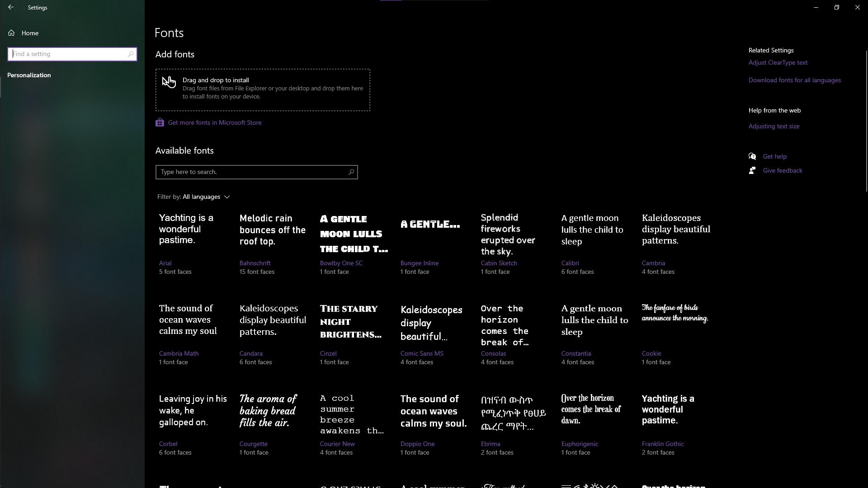Open the Corbel font card
The height and width of the screenshot is (488, 868).
tap(193, 425)
